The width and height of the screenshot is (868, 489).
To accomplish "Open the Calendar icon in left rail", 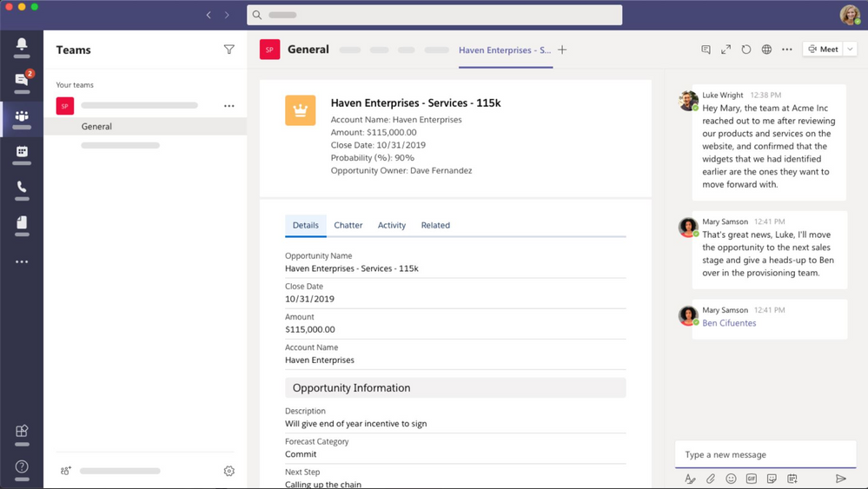I will click(x=22, y=152).
